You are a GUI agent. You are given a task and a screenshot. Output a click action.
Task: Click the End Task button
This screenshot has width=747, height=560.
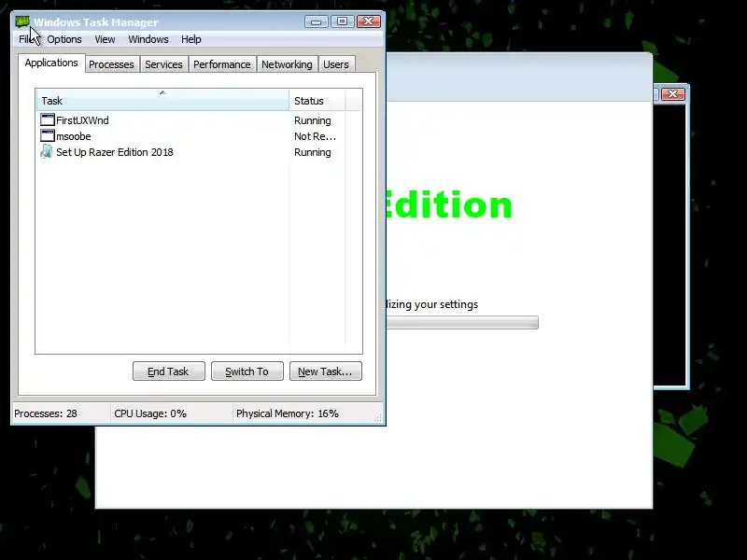169,371
